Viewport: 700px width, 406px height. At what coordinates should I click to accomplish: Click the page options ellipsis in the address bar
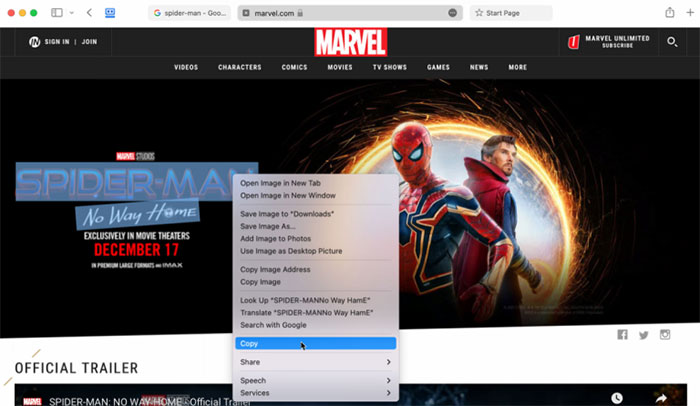click(x=452, y=13)
